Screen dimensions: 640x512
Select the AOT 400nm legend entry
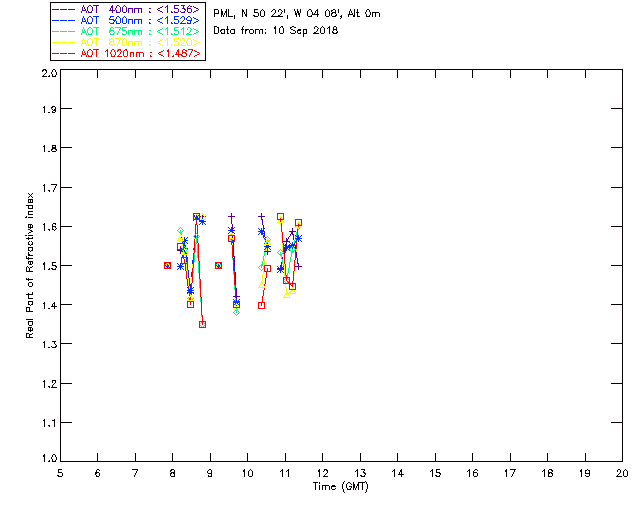(x=126, y=9)
